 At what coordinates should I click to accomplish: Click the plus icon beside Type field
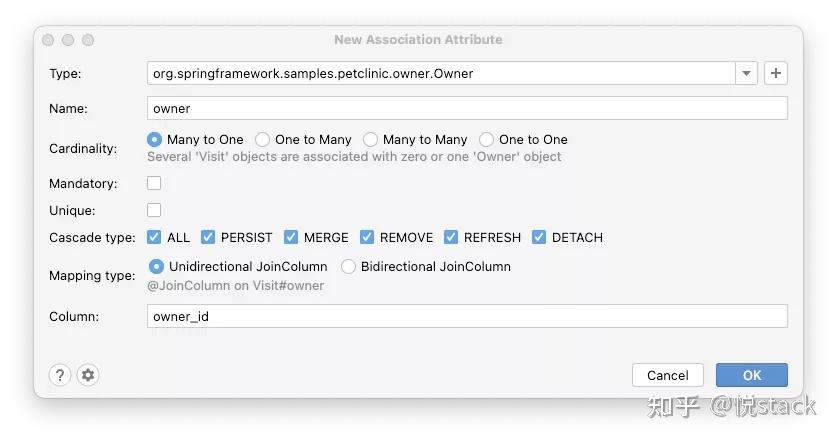[776, 73]
